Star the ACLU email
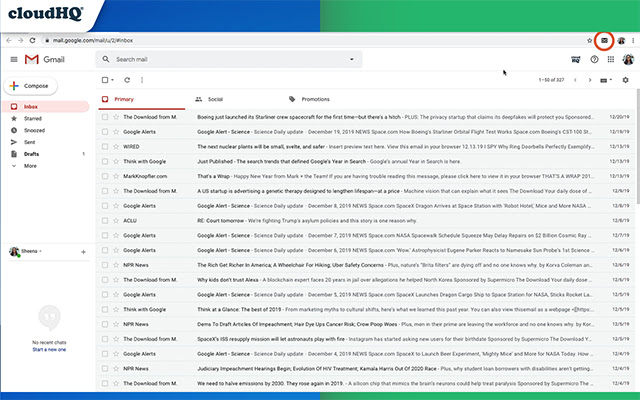 (x=116, y=220)
